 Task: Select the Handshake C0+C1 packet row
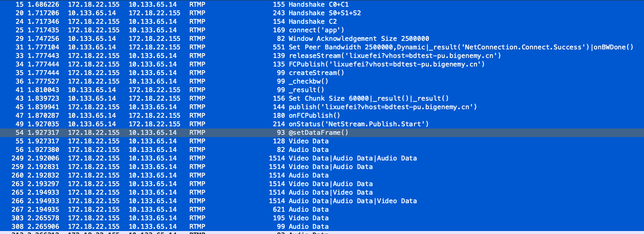coord(318,4)
